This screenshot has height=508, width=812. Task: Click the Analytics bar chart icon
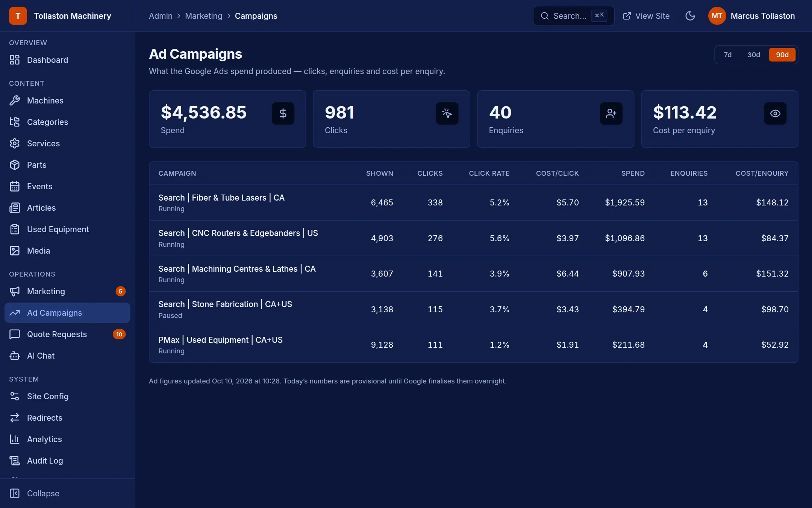point(15,439)
